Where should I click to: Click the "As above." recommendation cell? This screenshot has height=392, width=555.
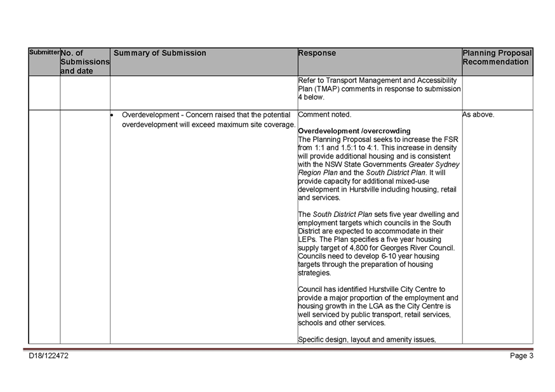tap(478, 115)
